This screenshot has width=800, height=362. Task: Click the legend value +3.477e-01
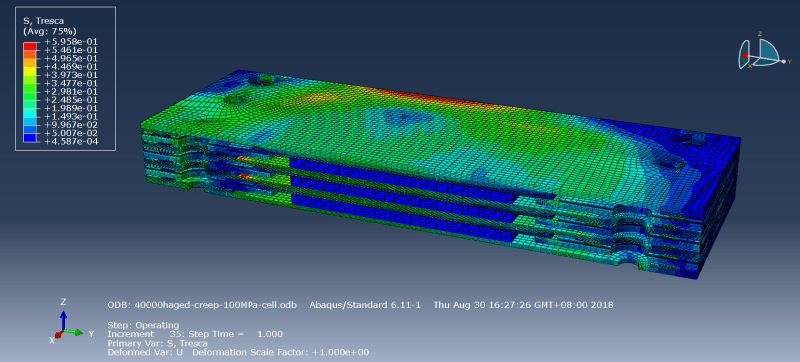72,83
